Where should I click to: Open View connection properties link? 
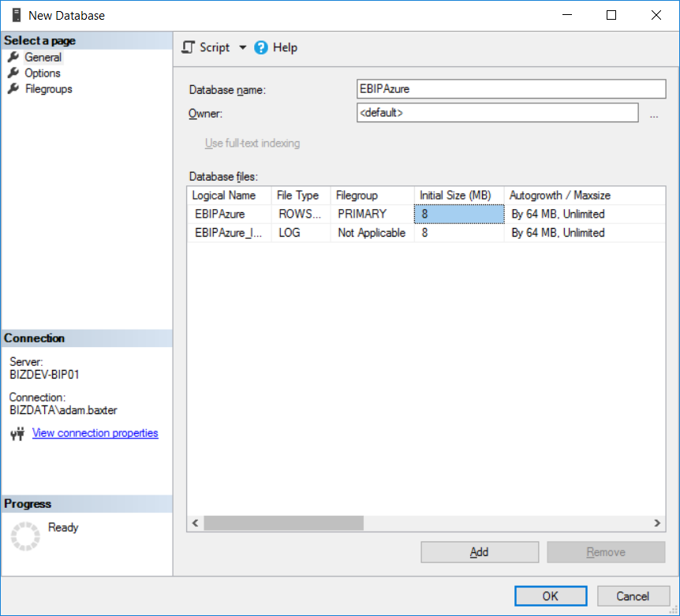[95, 433]
